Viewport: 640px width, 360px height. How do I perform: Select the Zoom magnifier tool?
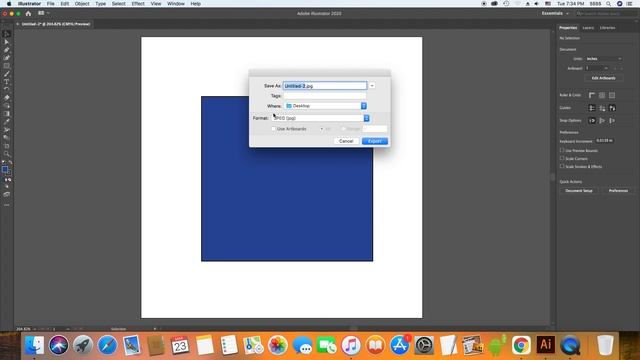7,154
